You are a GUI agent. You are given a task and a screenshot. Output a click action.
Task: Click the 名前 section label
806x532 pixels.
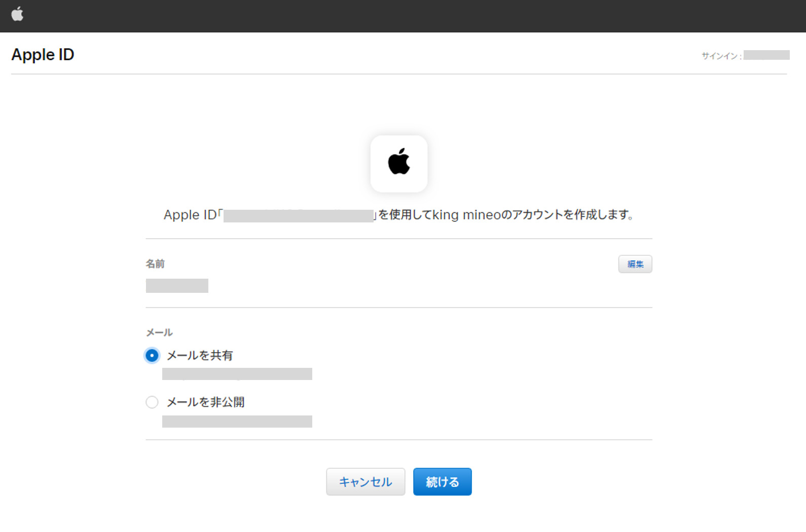pos(155,263)
